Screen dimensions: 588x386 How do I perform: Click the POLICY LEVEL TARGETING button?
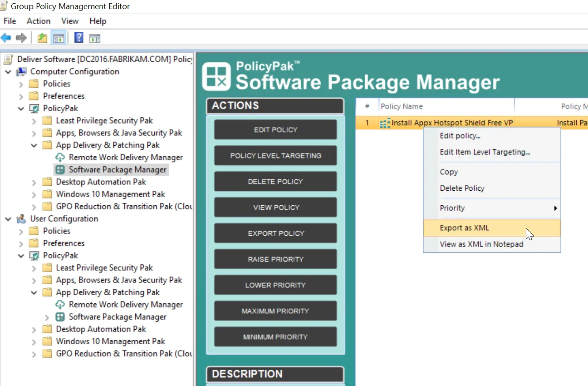pos(275,155)
